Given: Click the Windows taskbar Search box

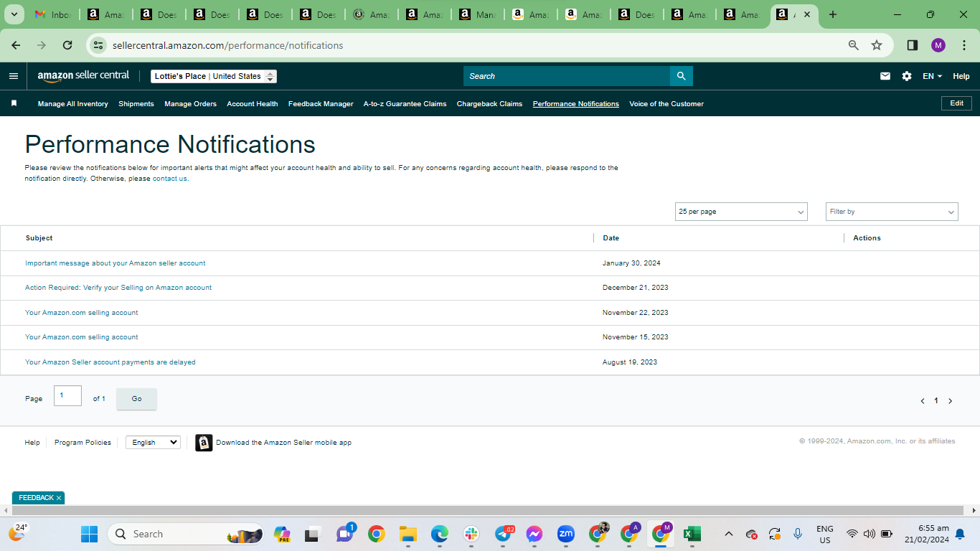Looking at the screenshot, I should [185, 534].
